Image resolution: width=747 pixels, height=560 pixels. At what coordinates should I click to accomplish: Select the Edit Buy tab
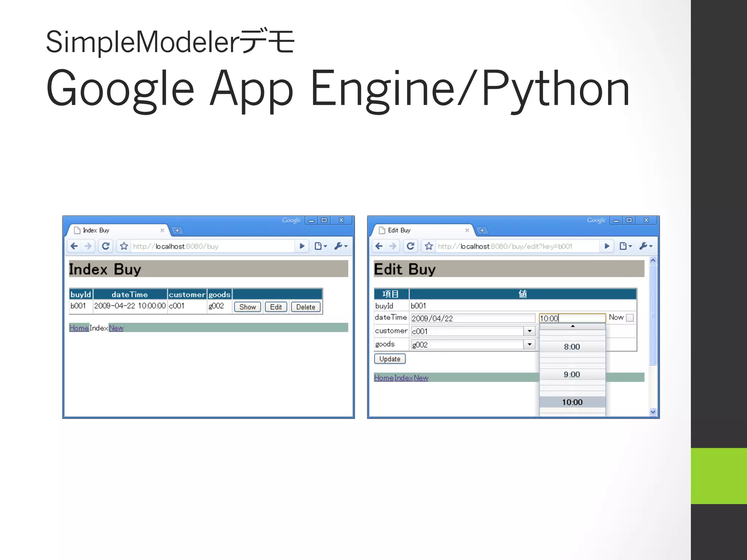point(422,230)
